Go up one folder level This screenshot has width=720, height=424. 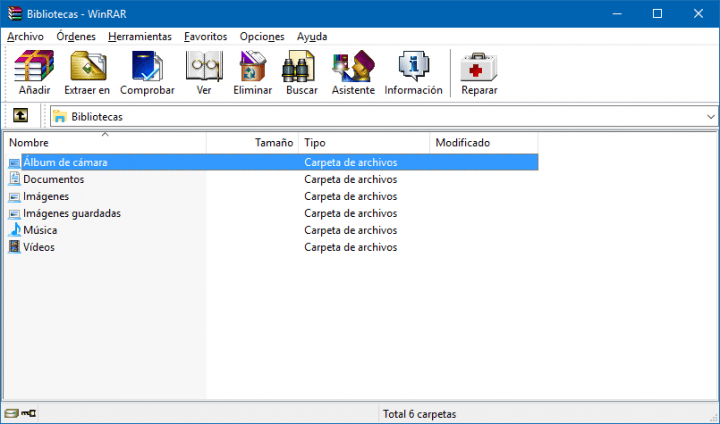(x=20, y=115)
